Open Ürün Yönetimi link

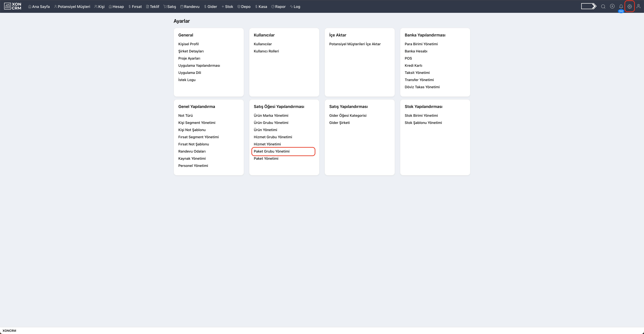pos(266,130)
